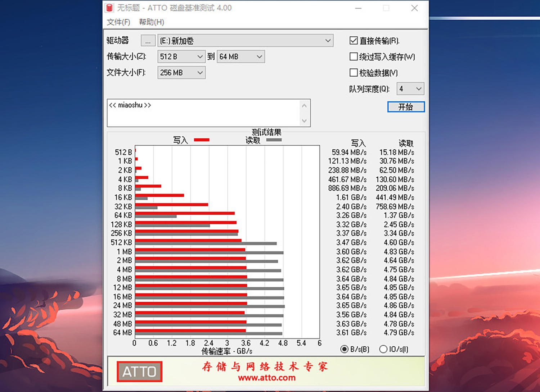
Task: Click the gray read legend swatch
Action: click(274, 140)
